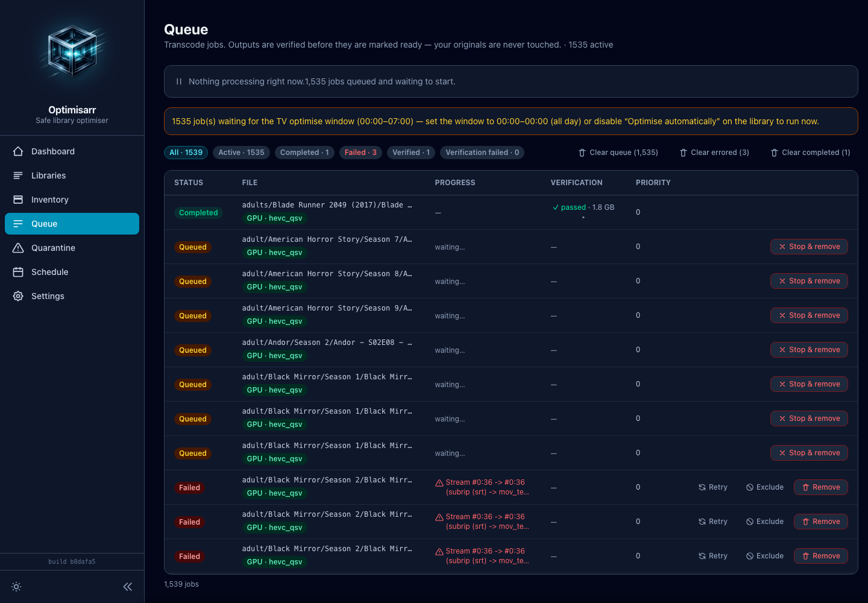868x603 pixels.
Task: Click Clear errored (3)
Action: (714, 153)
